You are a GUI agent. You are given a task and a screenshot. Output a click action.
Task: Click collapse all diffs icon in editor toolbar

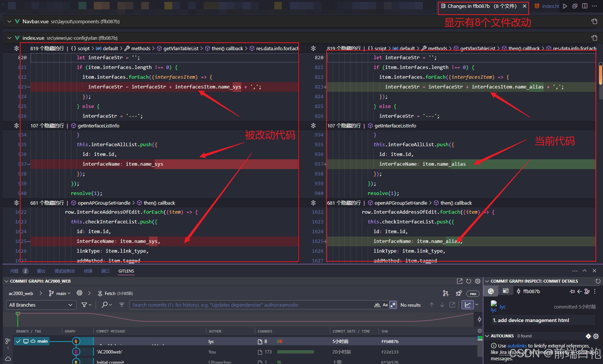coord(575,6)
